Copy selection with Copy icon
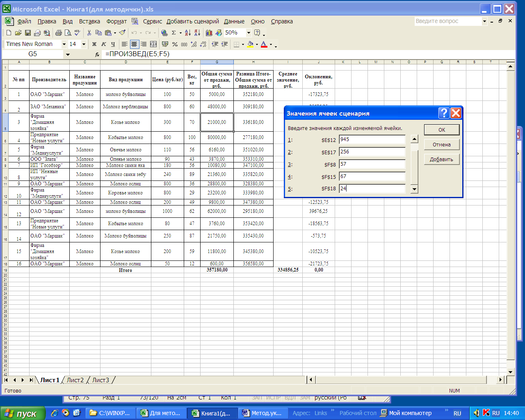Viewport: 525px width, 420px height. (x=98, y=33)
